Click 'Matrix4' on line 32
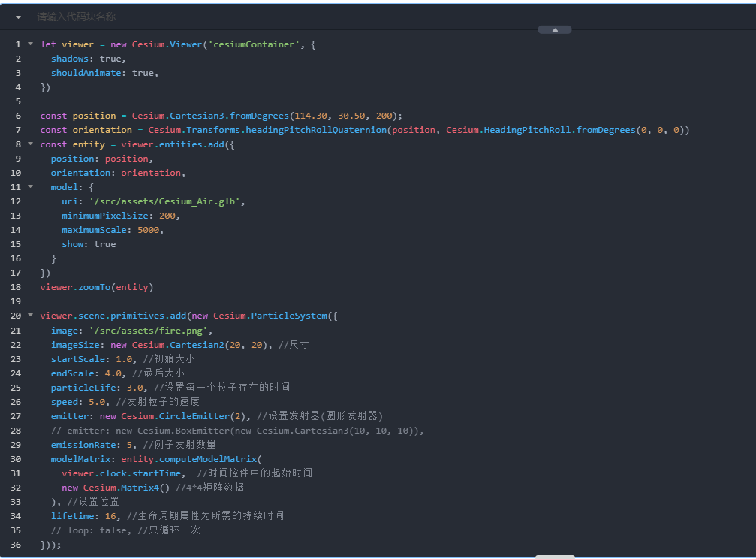 pos(140,488)
